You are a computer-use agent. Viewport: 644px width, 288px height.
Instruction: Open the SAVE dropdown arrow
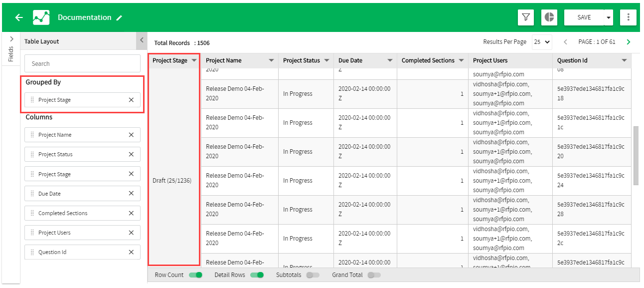pyautogui.click(x=608, y=17)
